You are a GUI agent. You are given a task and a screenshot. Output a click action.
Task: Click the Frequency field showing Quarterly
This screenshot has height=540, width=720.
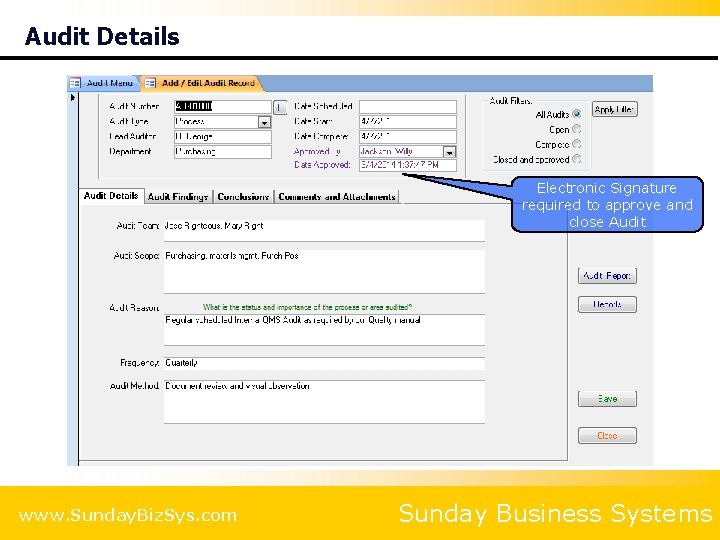[324, 363]
